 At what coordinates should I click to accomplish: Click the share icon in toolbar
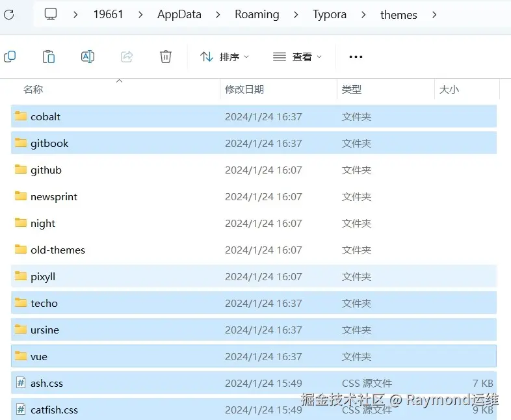(127, 57)
